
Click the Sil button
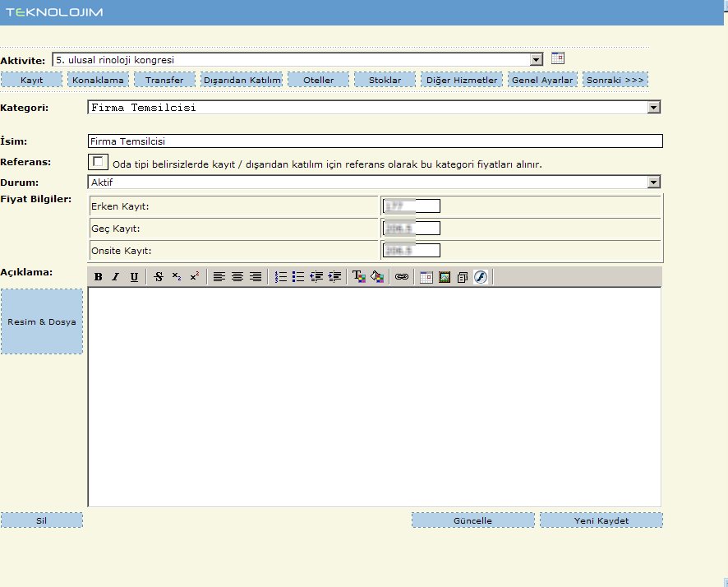[42, 520]
